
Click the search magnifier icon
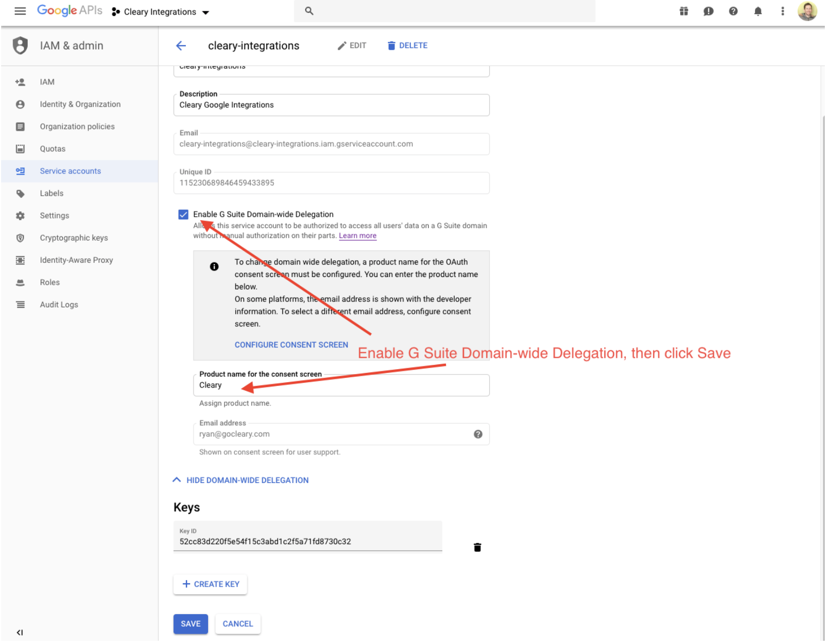click(309, 11)
